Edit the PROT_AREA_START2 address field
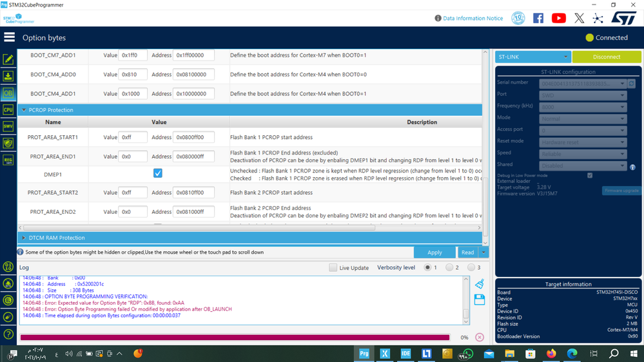The image size is (644, 362). tap(193, 193)
